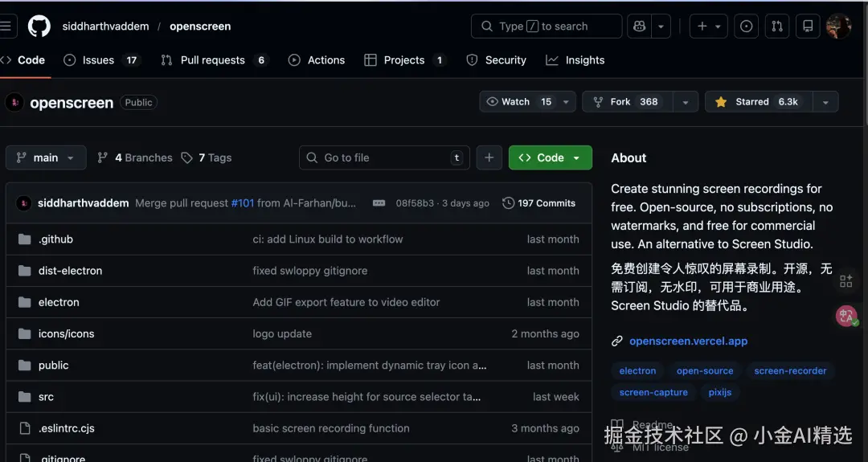Screen dimensions: 868x462
Task: Expand the Watch options dropdown arrow
Action: click(x=566, y=102)
